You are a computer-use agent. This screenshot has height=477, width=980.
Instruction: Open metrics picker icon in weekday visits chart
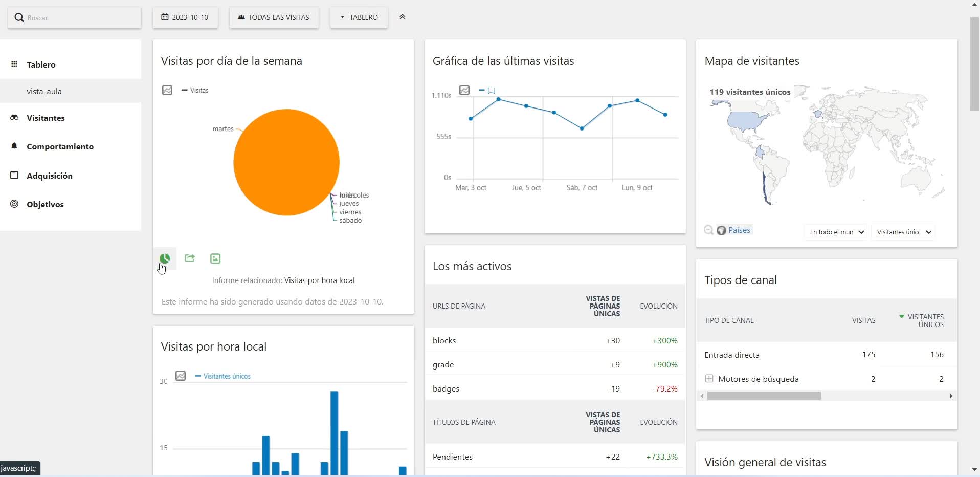point(167,90)
